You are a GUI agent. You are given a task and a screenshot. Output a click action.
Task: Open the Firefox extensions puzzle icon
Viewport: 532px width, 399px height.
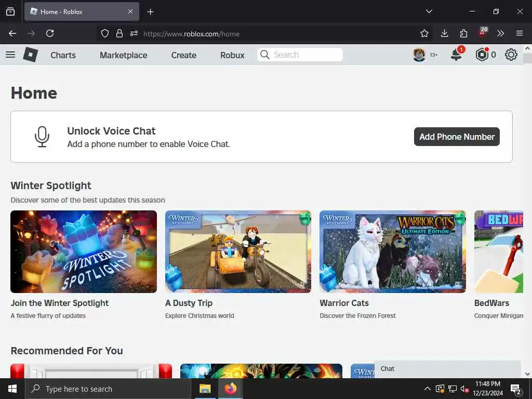[463, 33]
